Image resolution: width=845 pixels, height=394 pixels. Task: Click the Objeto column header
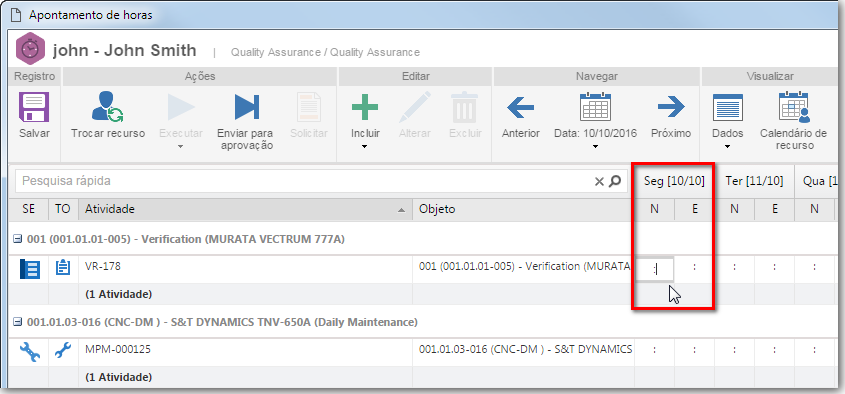522,209
